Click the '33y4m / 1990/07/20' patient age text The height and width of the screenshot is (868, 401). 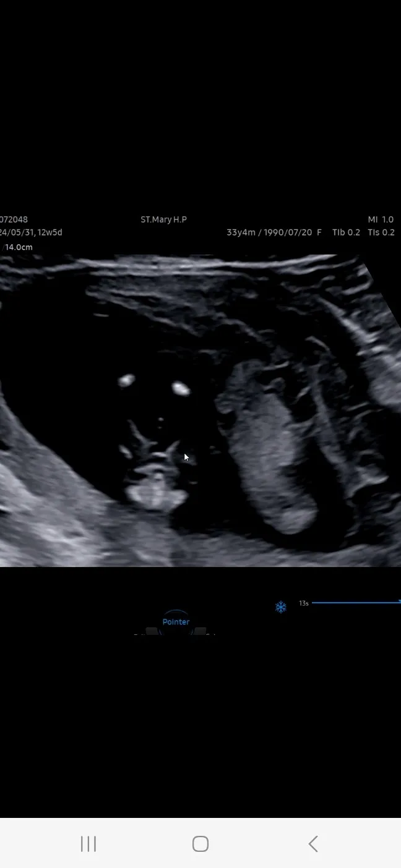coord(269,232)
